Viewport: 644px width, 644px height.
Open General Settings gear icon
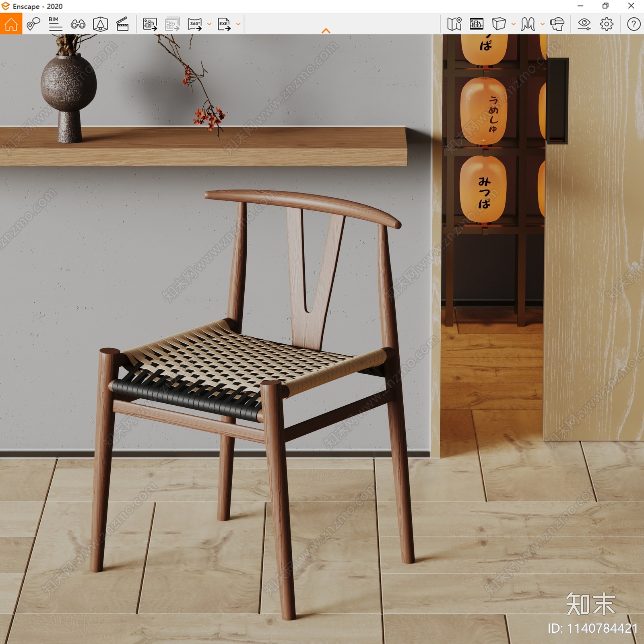607,24
